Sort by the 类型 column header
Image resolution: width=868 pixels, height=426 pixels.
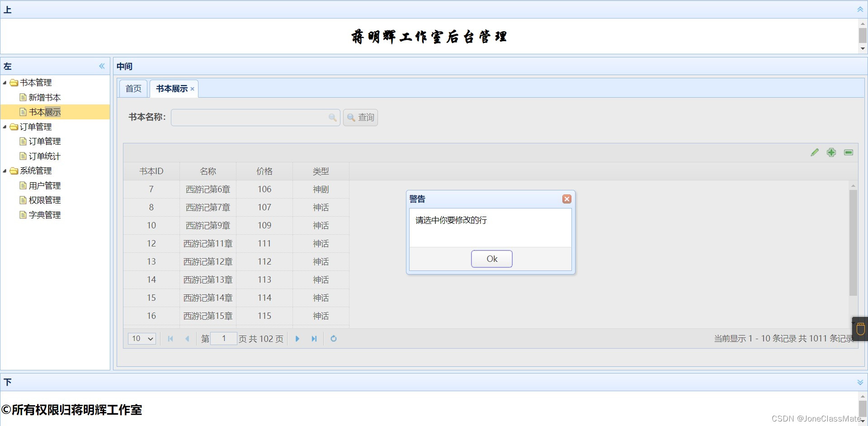[321, 171]
